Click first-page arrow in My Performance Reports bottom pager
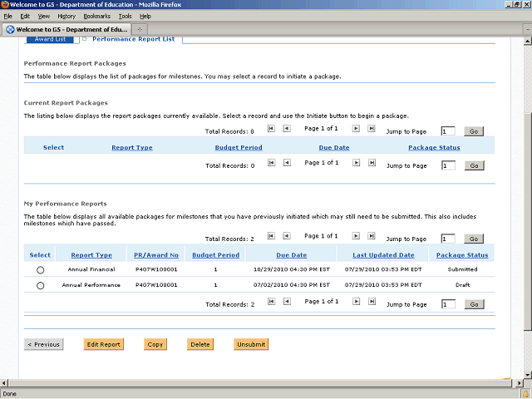The image size is (532, 399). 271,302
